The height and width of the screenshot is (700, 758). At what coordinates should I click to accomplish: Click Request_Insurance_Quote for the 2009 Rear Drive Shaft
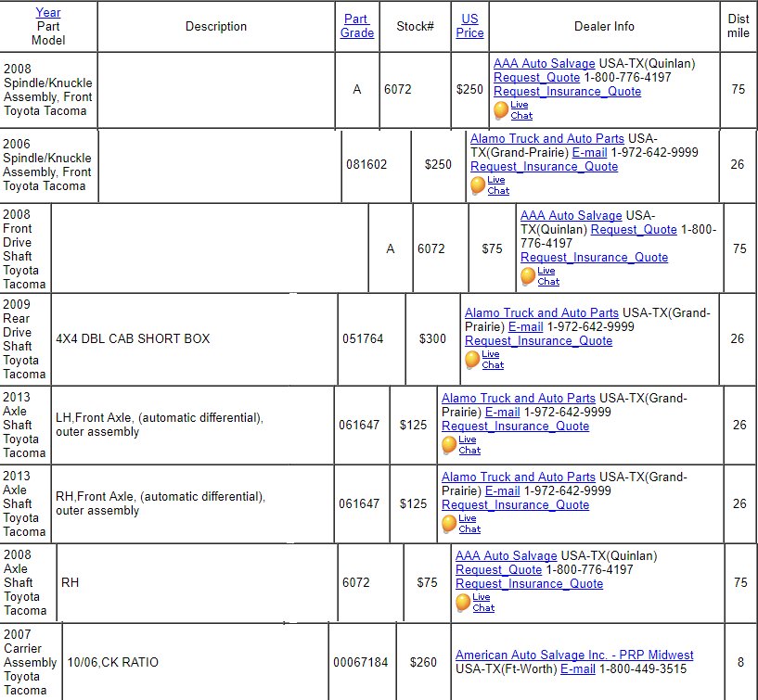tap(538, 341)
